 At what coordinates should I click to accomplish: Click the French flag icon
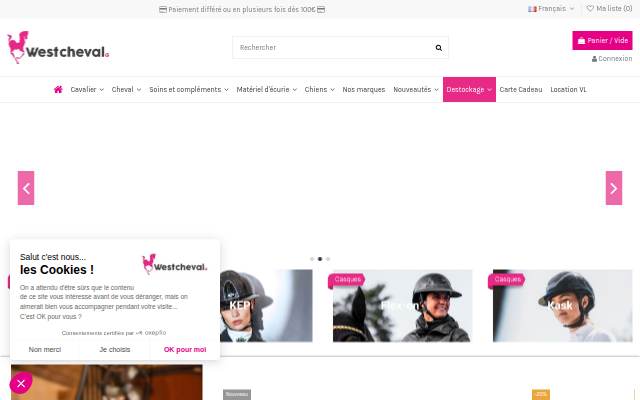click(x=532, y=9)
